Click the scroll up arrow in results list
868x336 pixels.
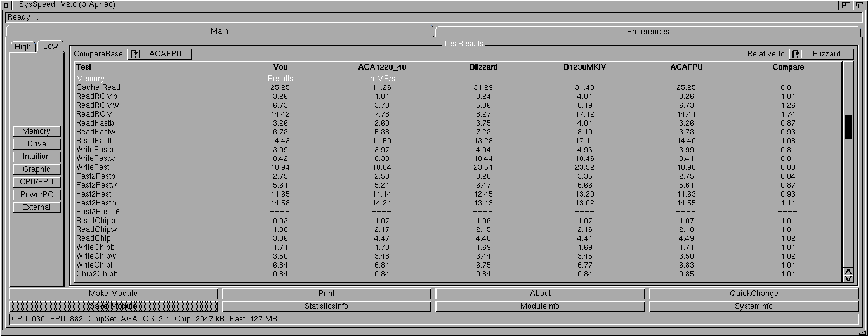848,271
